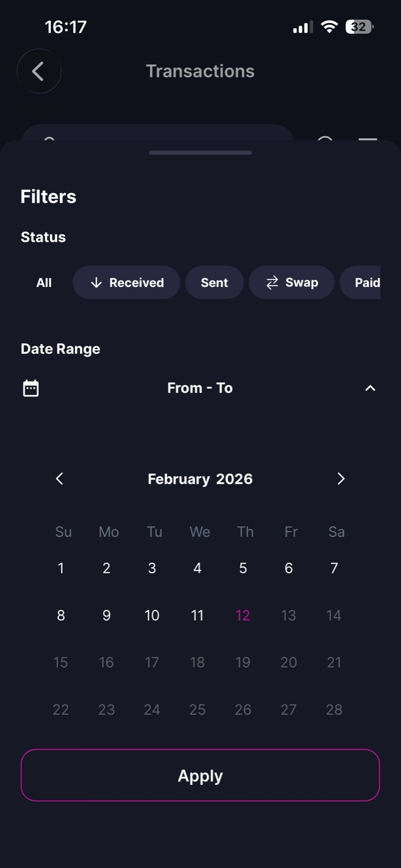
Task: Tap the filter sheet drag handle
Action: coord(200,152)
